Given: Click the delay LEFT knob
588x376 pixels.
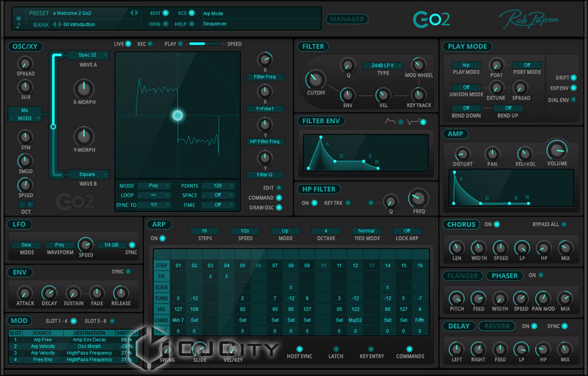Looking at the screenshot, I should [x=456, y=349].
